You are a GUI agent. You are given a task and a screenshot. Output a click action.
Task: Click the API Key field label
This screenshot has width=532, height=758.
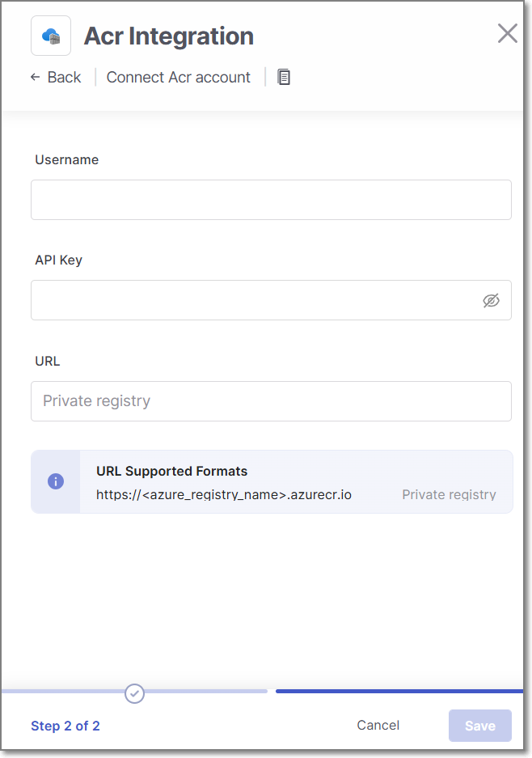(58, 260)
